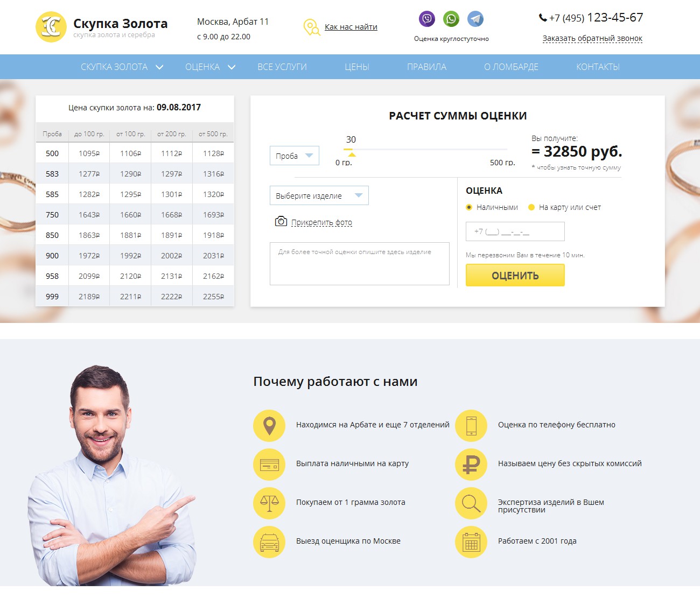Click the до 100 гр. column header
Image resolution: width=700 pixels, height=605 pixels.
[89, 134]
